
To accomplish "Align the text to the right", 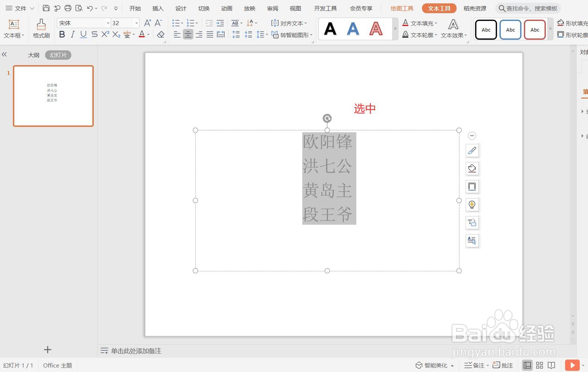I will [199, 35].
